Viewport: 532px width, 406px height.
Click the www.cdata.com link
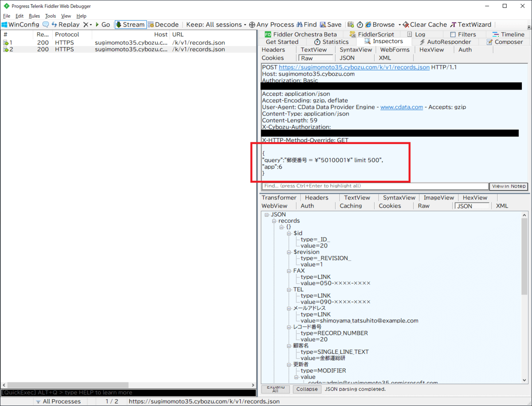click(402, 107)
